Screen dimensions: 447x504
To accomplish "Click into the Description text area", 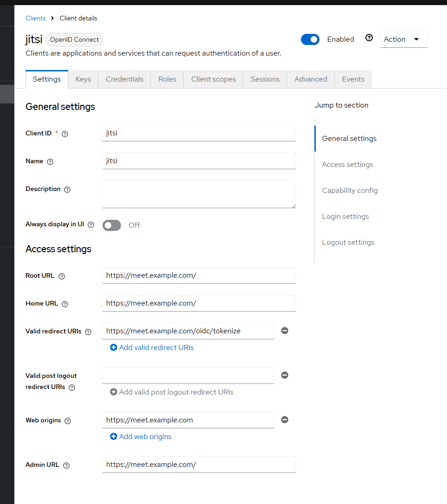I will pyautogui.click(x=199, y=194).
